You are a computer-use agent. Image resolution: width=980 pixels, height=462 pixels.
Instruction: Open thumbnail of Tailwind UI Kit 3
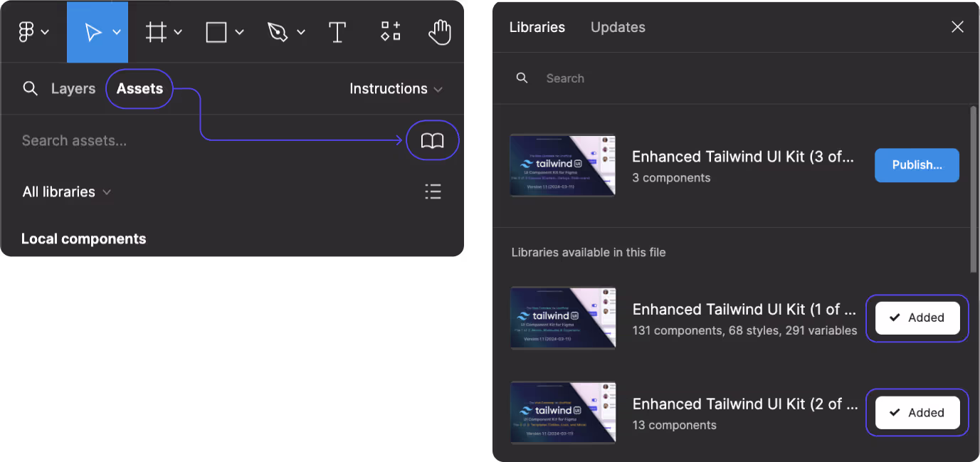pyautogui.click(x=563, y=166)
